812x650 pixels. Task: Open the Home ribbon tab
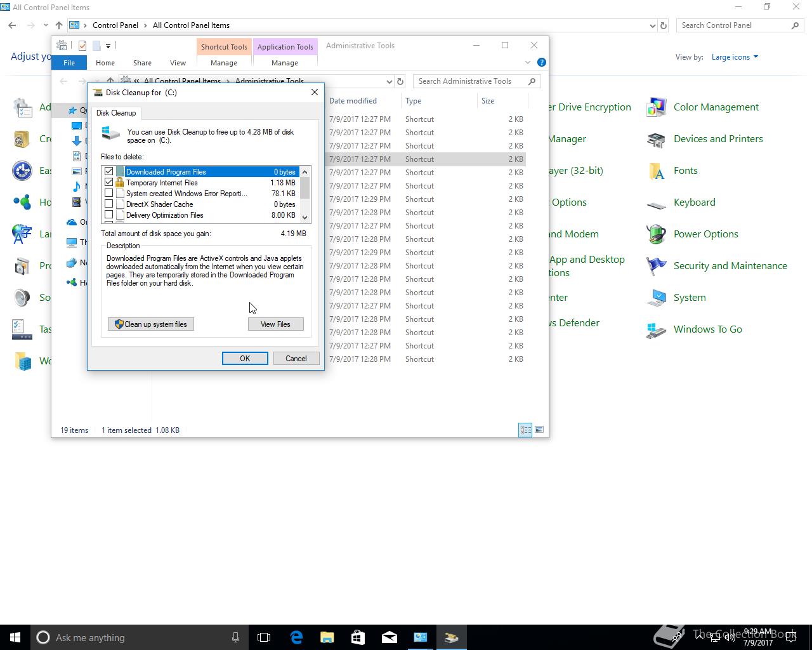(x=105, y=63)
